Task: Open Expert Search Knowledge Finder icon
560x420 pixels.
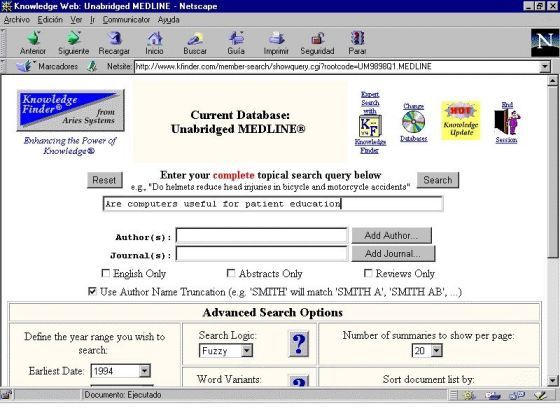Action: click(370, 125)
